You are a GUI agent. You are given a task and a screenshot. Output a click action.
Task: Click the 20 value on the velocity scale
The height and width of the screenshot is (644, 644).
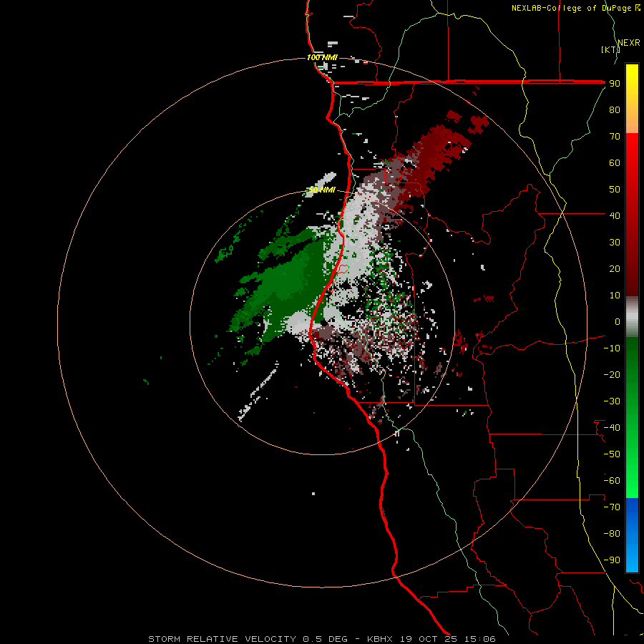pos(615,269)
